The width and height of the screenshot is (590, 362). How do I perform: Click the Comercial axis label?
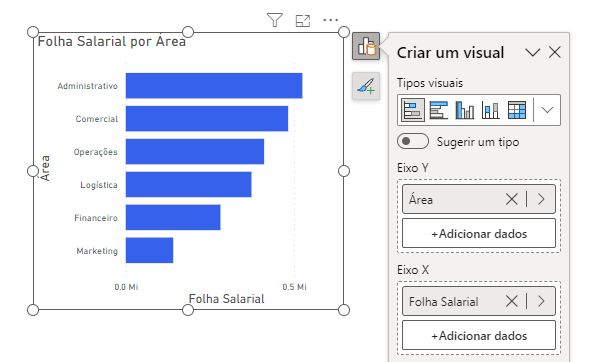(97, 119)
